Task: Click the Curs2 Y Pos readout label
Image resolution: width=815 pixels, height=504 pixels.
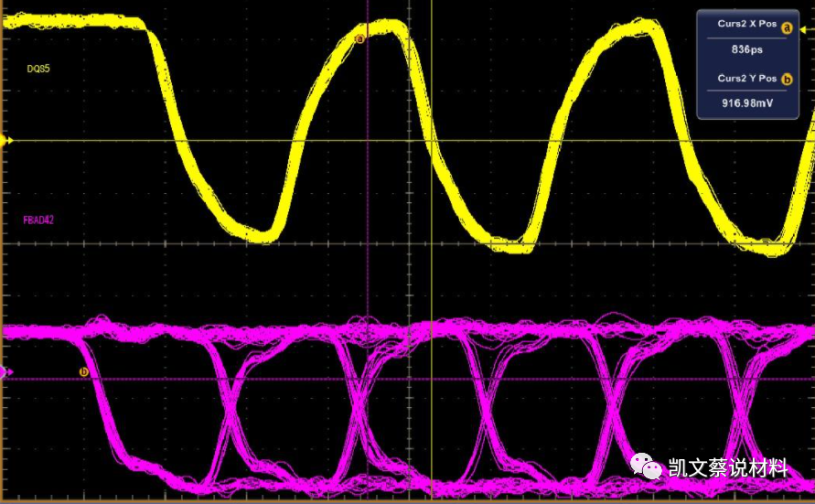Action: coord(747,79)
